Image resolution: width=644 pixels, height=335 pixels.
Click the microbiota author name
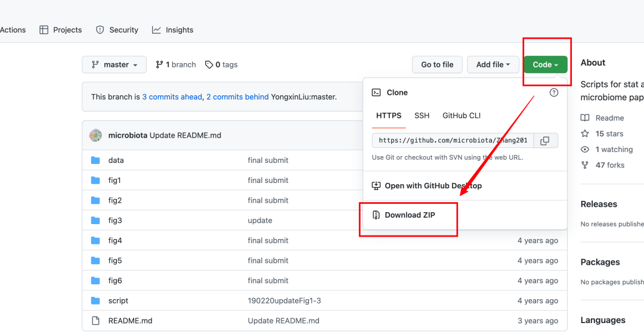coord(128,135)
